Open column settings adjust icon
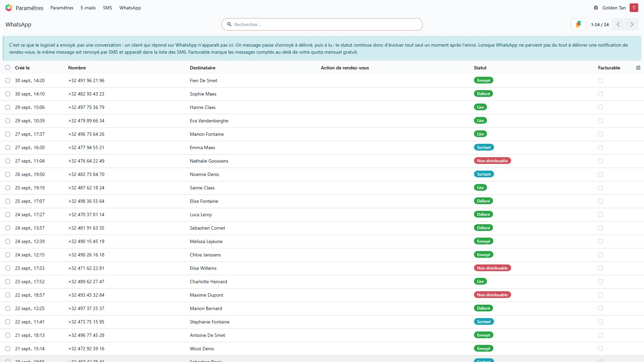644x362 pixels. click(638, 68)
